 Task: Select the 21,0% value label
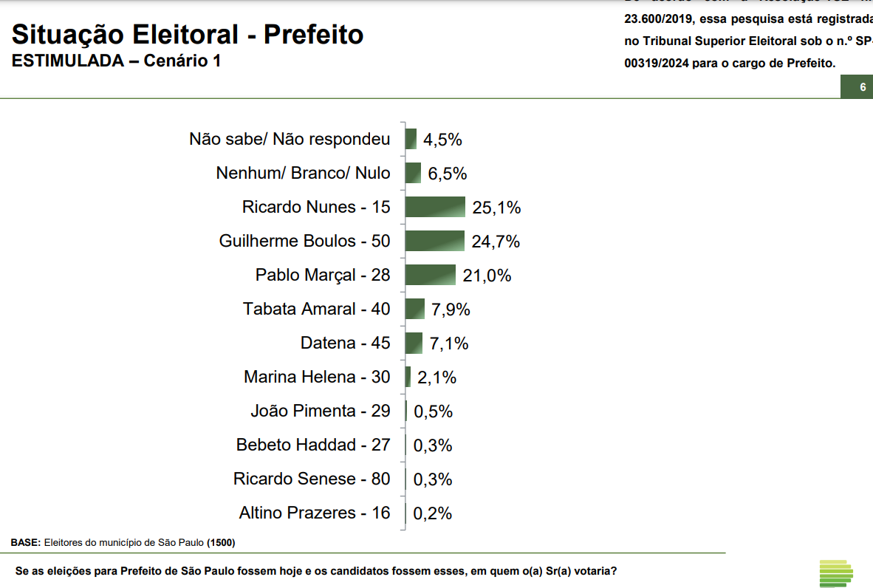click(x=487, y=276)
